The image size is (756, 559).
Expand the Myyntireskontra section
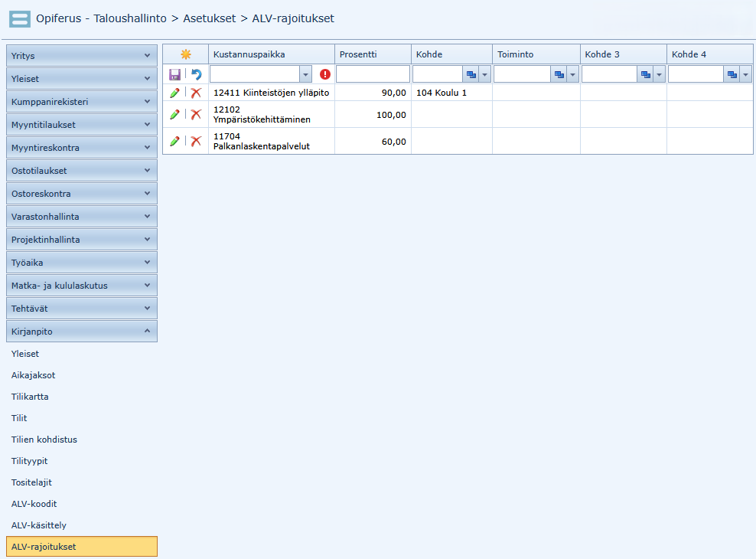click(81, 148)
